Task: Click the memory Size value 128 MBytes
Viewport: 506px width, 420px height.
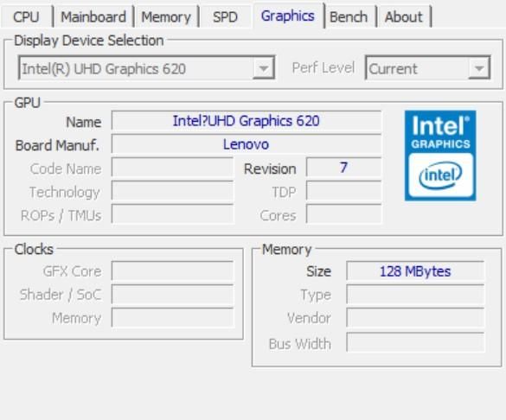Action: [415, 271]
